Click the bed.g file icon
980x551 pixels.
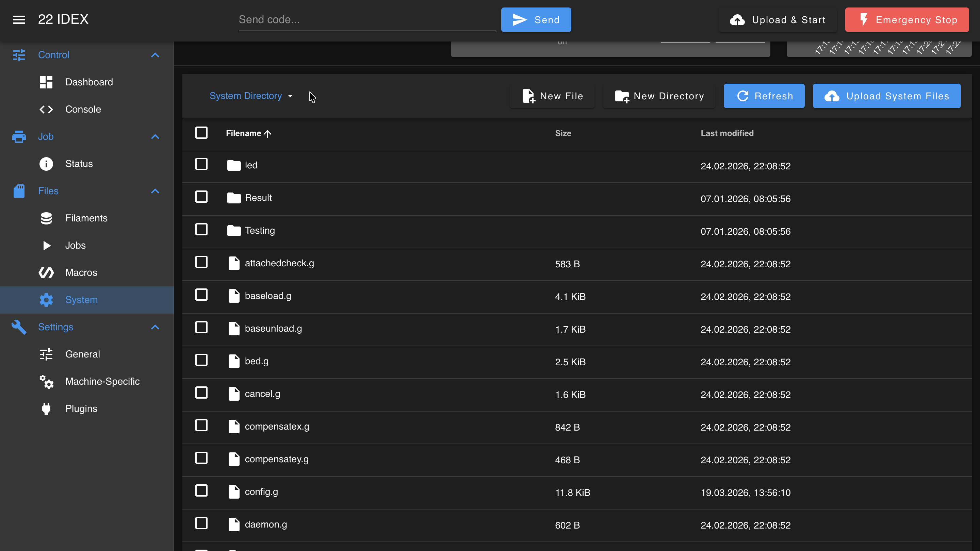(234, 361)
